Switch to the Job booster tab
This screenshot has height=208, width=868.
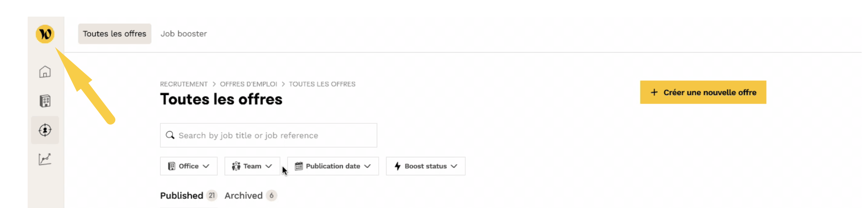[x=184, y=34]
